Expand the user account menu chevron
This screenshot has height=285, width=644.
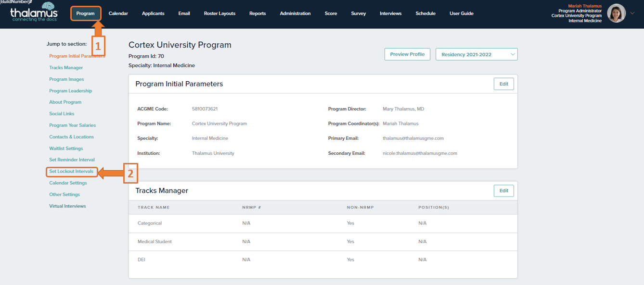pos(632,13)
